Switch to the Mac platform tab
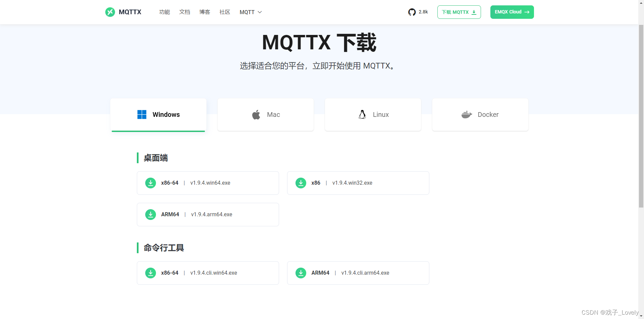Viewport: 644px width, 319px height. pyautogui.click(x=265, y=115)
